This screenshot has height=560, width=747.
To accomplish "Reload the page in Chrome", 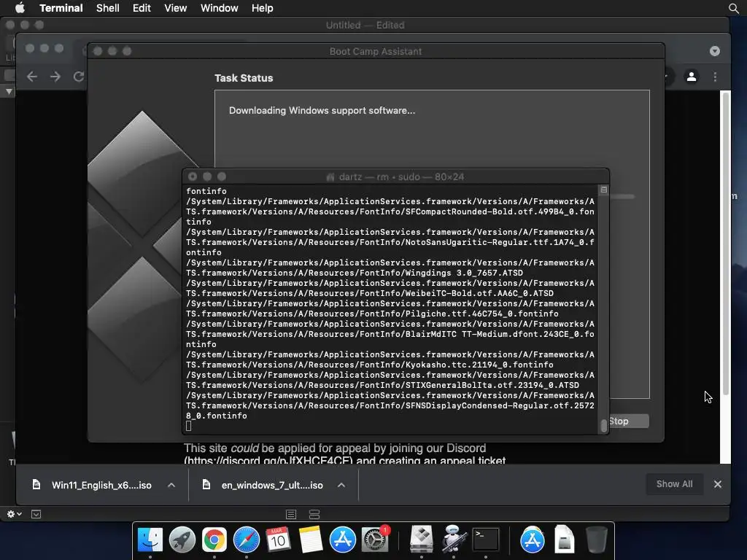I will coord(79,77).
